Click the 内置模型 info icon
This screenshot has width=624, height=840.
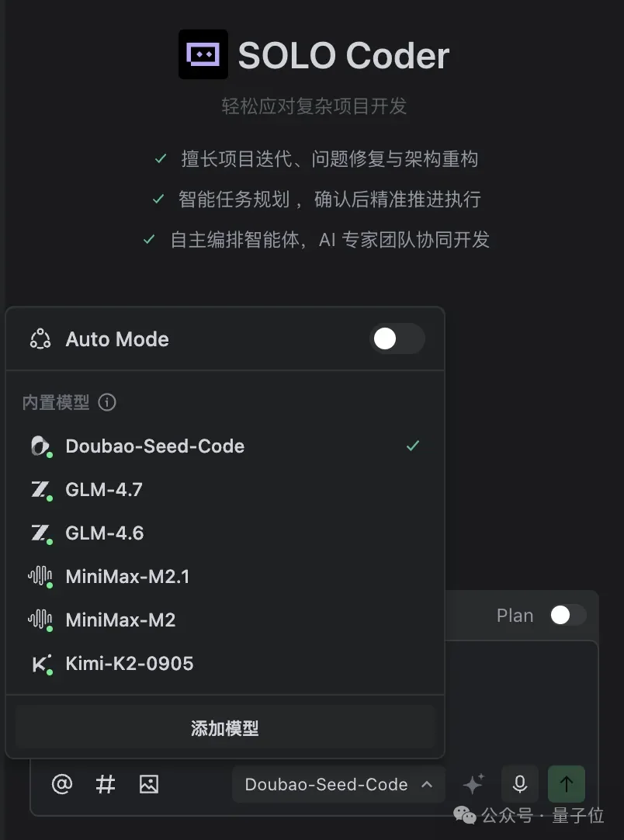[x=107, y=402]
